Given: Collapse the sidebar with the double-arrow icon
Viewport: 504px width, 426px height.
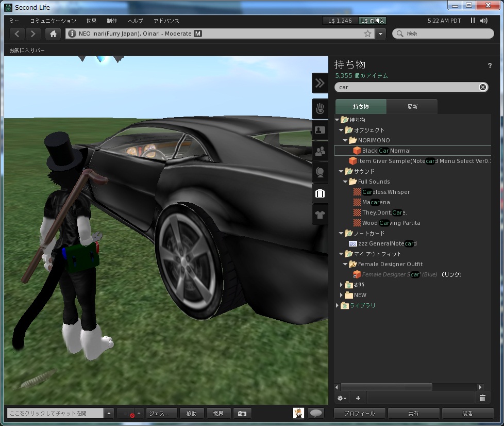Looking at the screenshot, I should [x=320, y=83].
